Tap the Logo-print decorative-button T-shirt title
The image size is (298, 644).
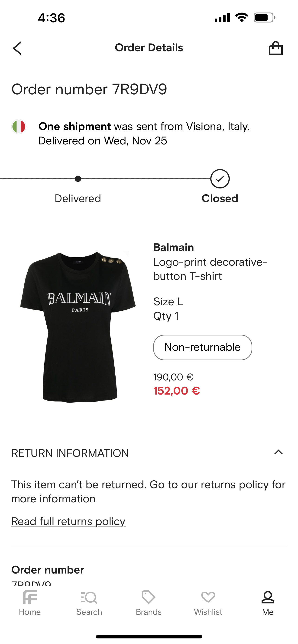pos(210,269)
